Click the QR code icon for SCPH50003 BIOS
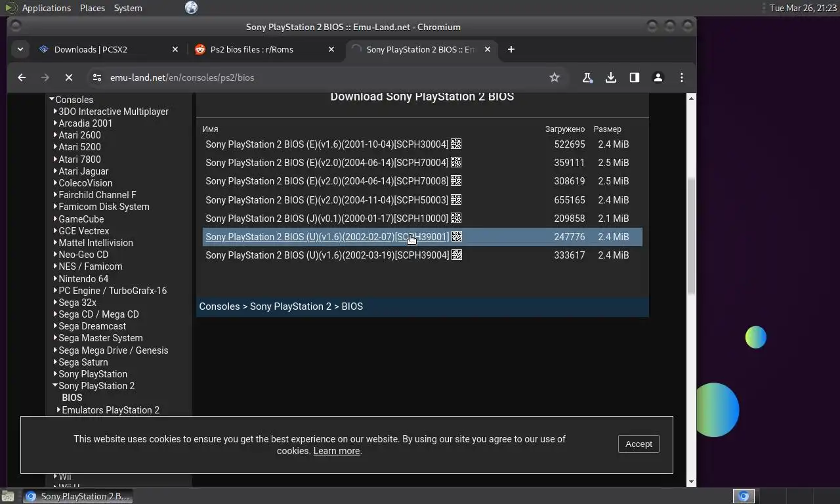Viewport: 840px width, 504px height. tap(456, 199)
